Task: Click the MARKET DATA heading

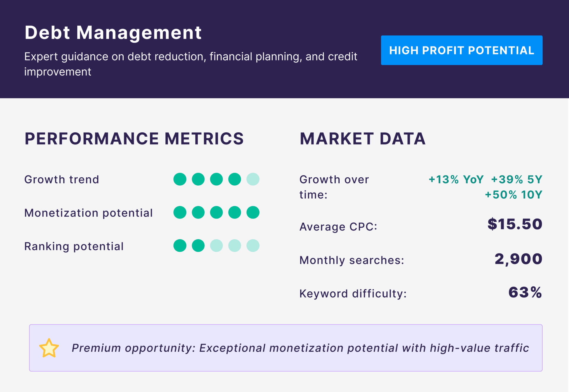Action: click(x=362, y=139)
